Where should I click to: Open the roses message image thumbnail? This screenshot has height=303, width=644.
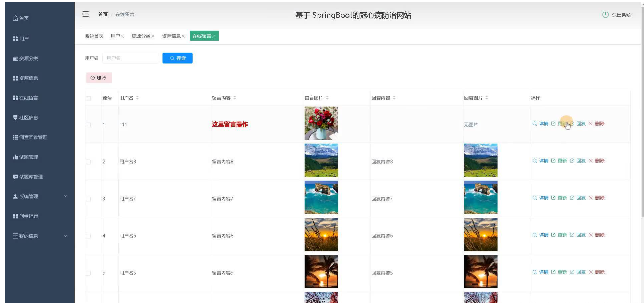(x=321, y=123)
